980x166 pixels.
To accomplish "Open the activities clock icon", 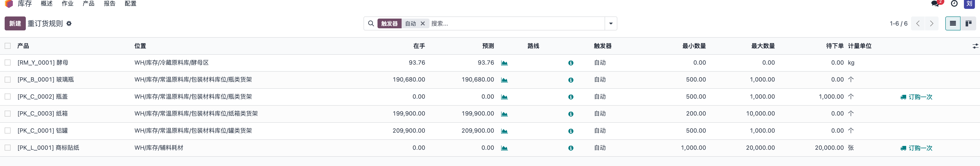I will (x=954, y=3).
